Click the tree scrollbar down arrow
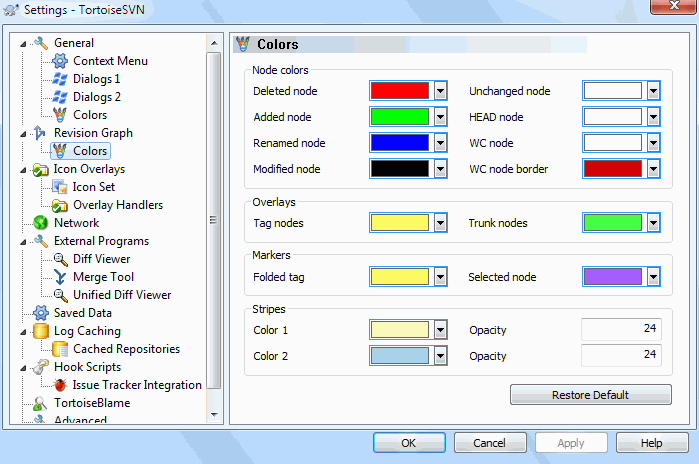This screenshot has height=464, width=699. (214, 415)
